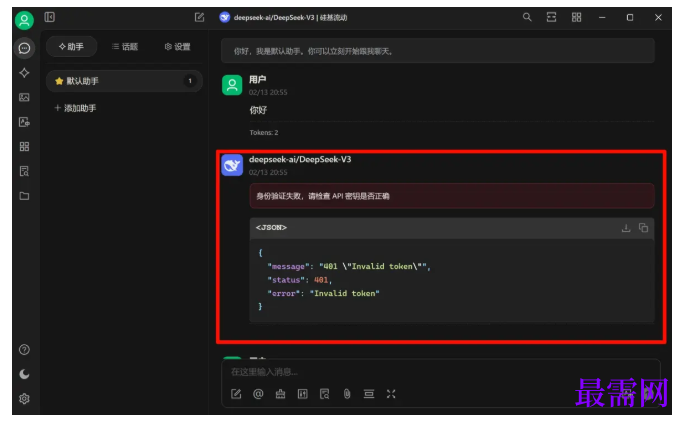Expand the input box with arrows icon
Image resolution: width=687 pixels, height=424 pixels.
(x=391, y=394)
